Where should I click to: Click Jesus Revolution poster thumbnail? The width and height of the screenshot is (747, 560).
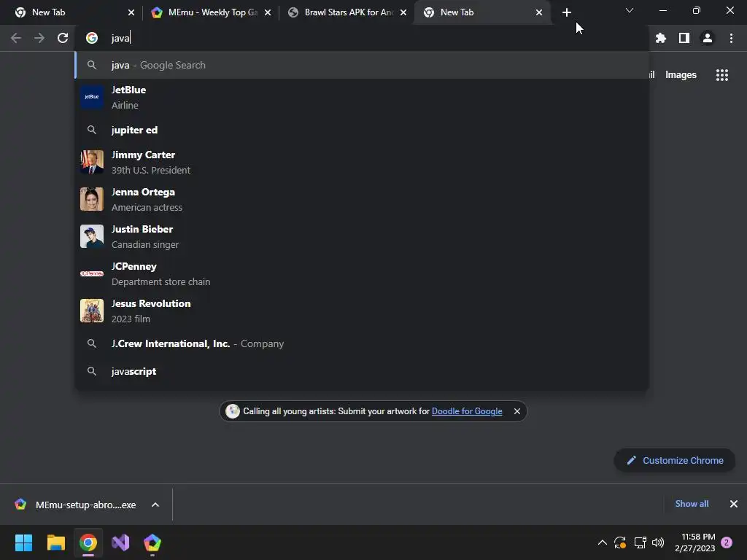[x=92, y=311]
